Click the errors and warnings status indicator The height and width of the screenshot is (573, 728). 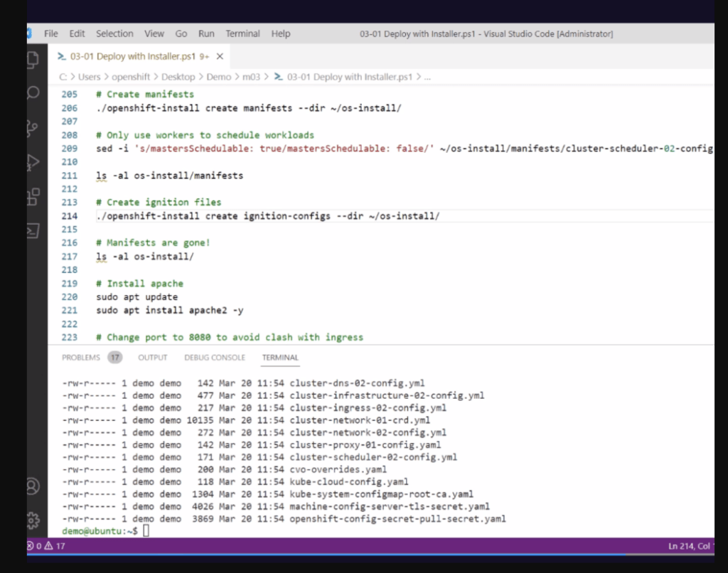(46, 545)
